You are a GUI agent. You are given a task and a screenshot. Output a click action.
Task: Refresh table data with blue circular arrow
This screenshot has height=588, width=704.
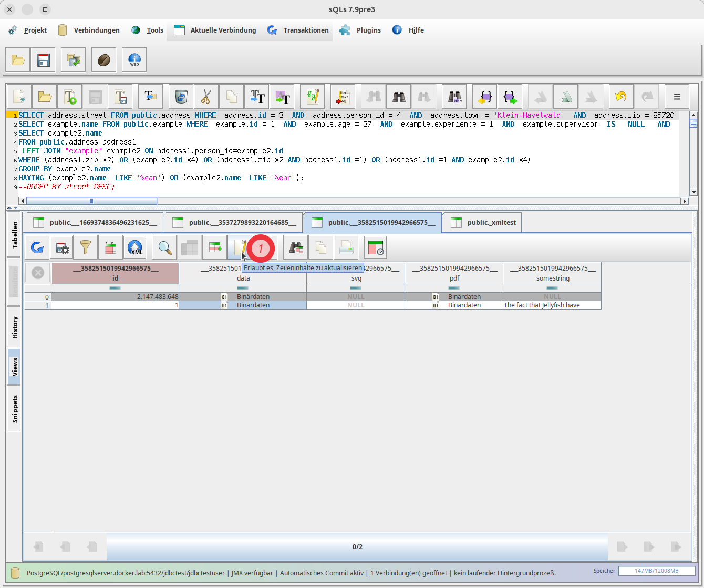point(37,247)
